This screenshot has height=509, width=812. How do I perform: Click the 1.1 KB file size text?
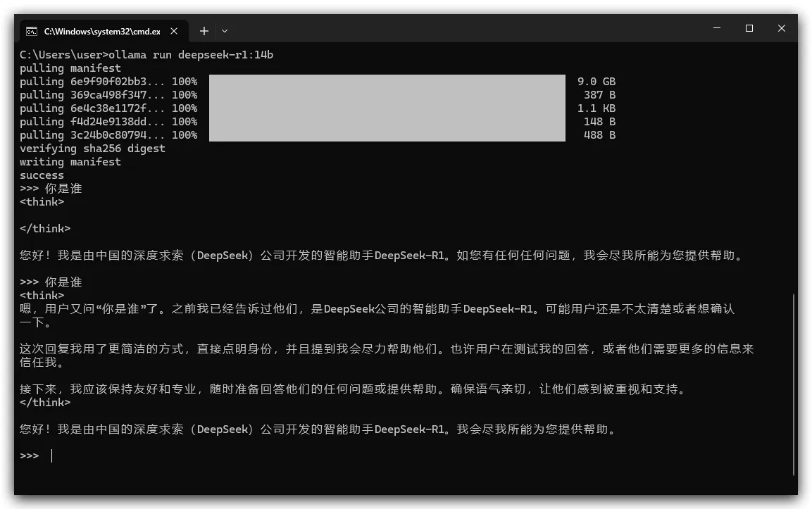pos(596,108)
